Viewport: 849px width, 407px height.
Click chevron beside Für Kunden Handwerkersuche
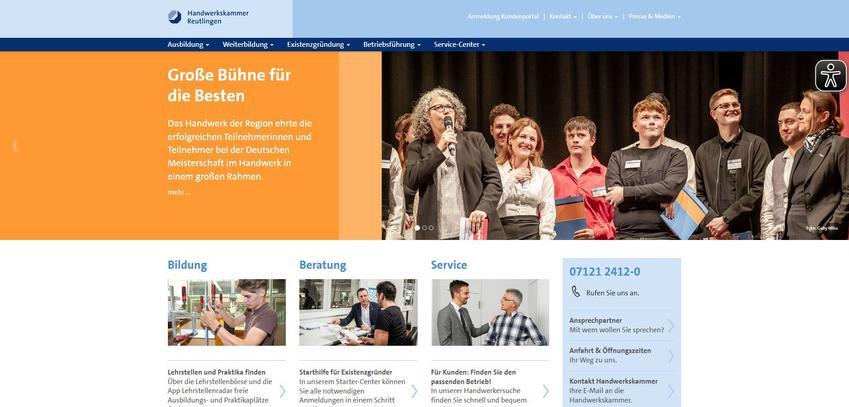click(x=545, y=391)
